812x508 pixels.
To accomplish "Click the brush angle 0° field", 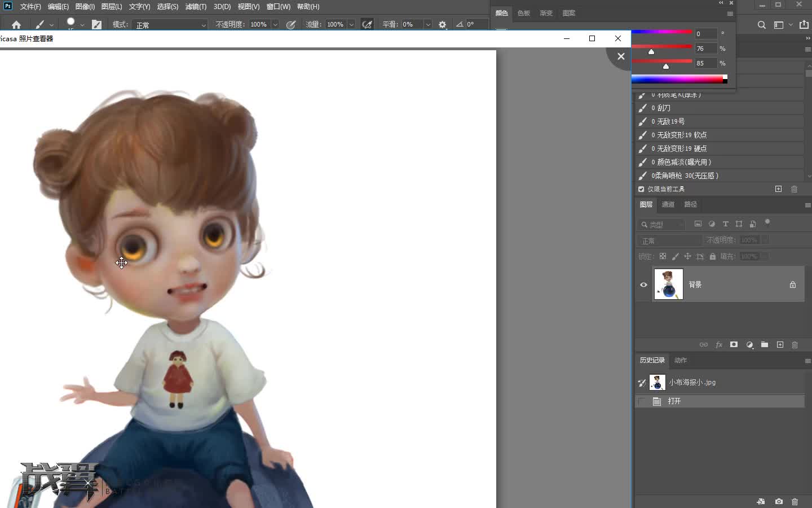I will click(476, 25).
